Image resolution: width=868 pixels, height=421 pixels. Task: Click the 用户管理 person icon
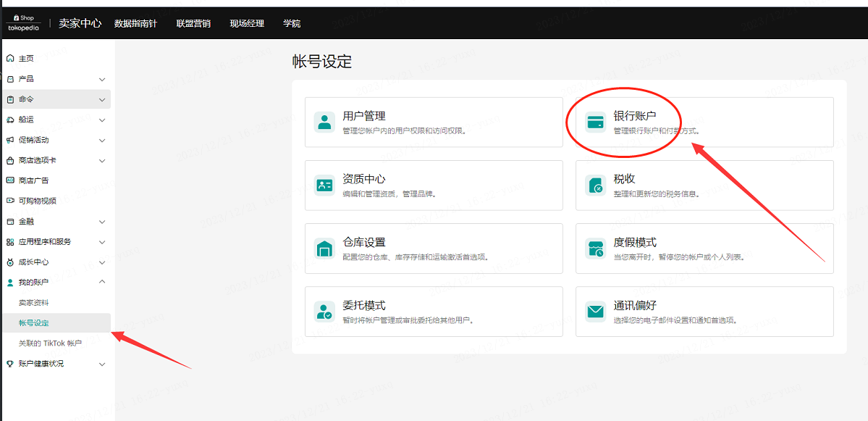tap(324, 122)
